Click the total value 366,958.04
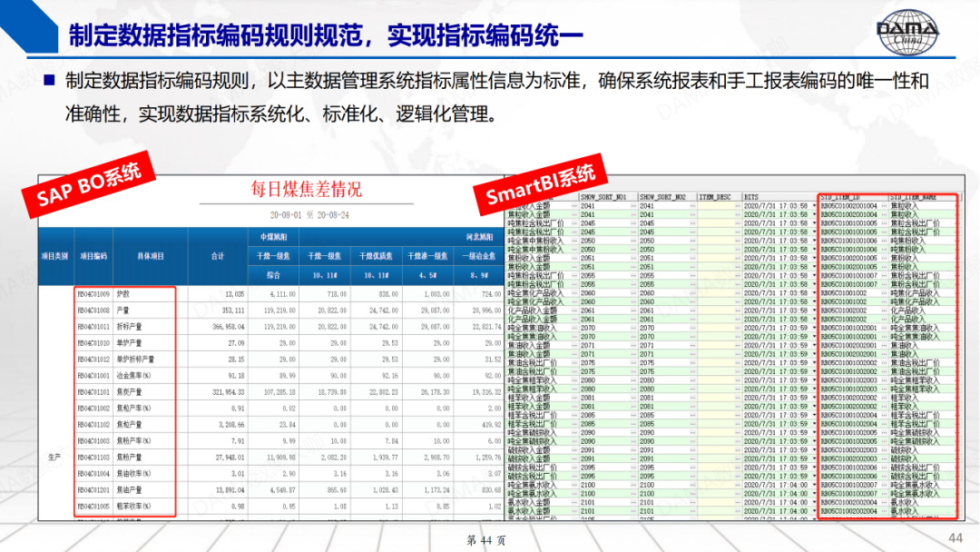 pyautogui.click(x=229, y=326)
